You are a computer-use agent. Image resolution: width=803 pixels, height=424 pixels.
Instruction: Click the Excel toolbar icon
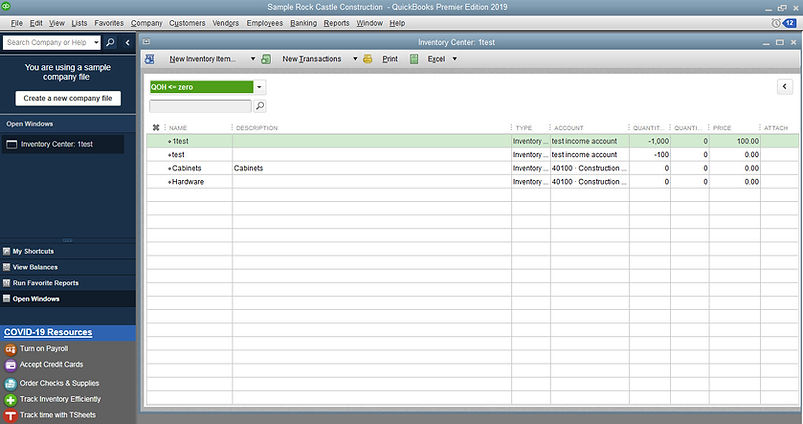[x=414, y=59]
